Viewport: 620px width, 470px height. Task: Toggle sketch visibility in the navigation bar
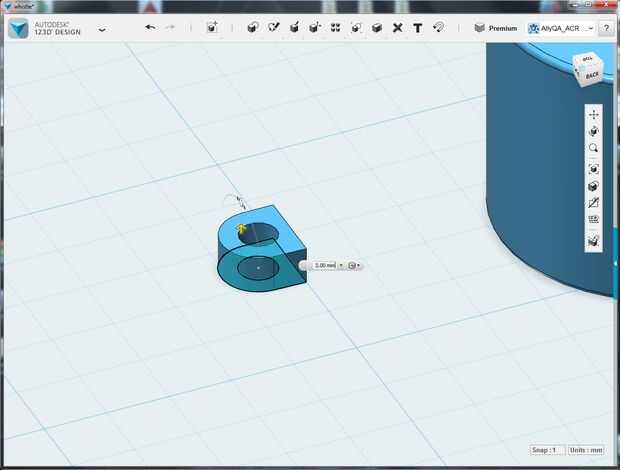[x=593, y=203]
